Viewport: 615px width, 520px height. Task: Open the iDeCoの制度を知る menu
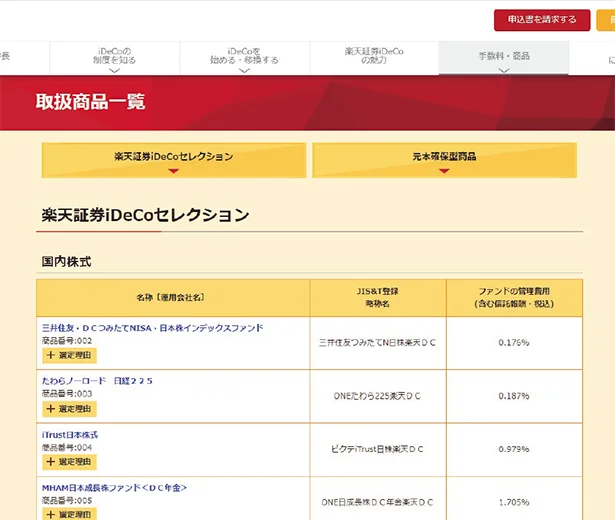tap(115, 58)
